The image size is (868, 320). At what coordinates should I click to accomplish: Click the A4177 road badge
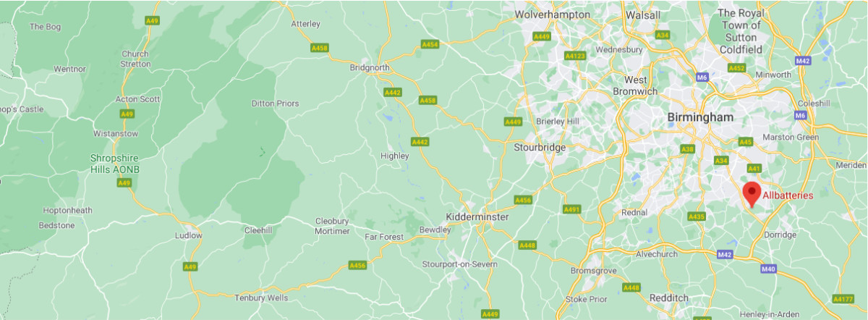[843, 298]
